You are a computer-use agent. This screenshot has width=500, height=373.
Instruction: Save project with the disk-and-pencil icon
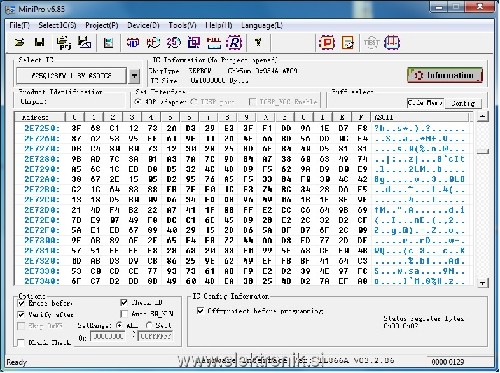click(84, 42)
